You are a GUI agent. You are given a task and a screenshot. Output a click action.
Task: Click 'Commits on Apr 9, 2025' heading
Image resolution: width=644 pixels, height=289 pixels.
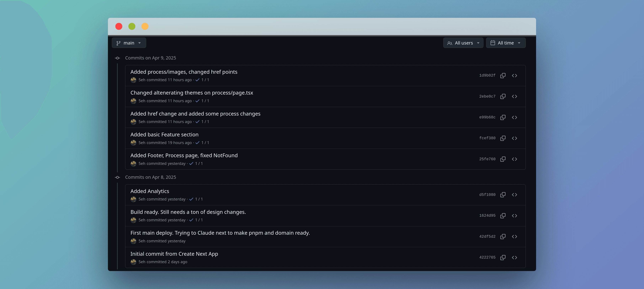pos(150,58)
